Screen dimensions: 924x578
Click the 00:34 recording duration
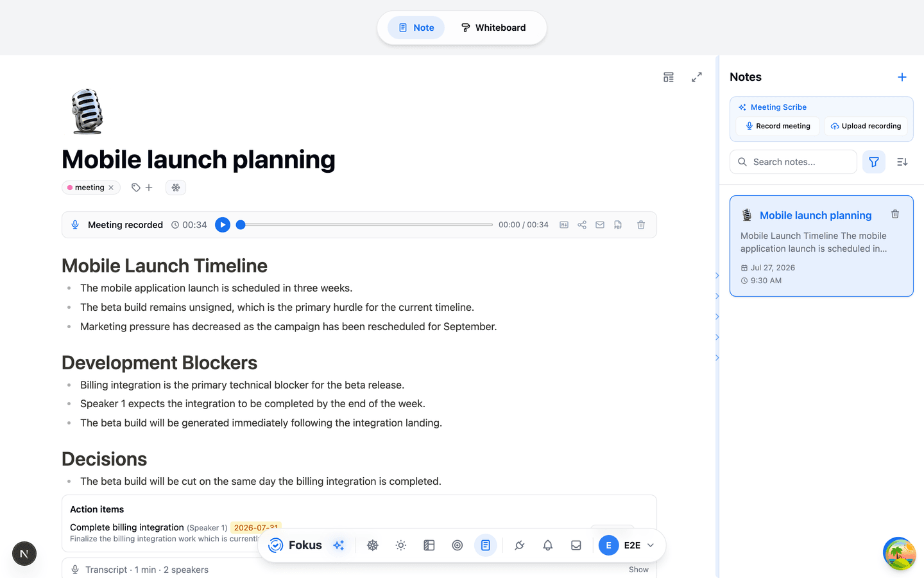(189, 225)
